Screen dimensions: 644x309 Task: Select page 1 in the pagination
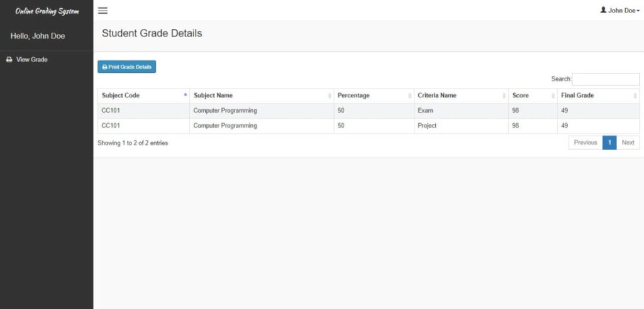(x=609, y=143)
